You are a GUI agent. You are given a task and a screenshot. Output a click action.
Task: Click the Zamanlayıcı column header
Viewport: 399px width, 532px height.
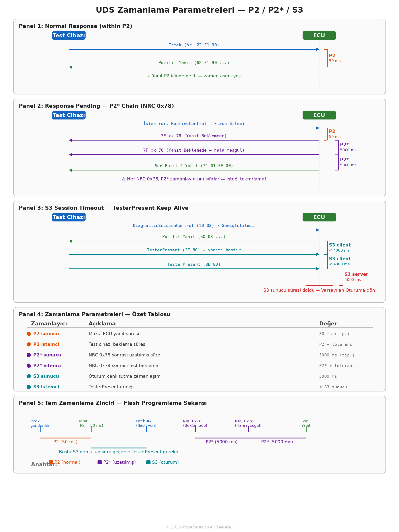pos(49,323)
